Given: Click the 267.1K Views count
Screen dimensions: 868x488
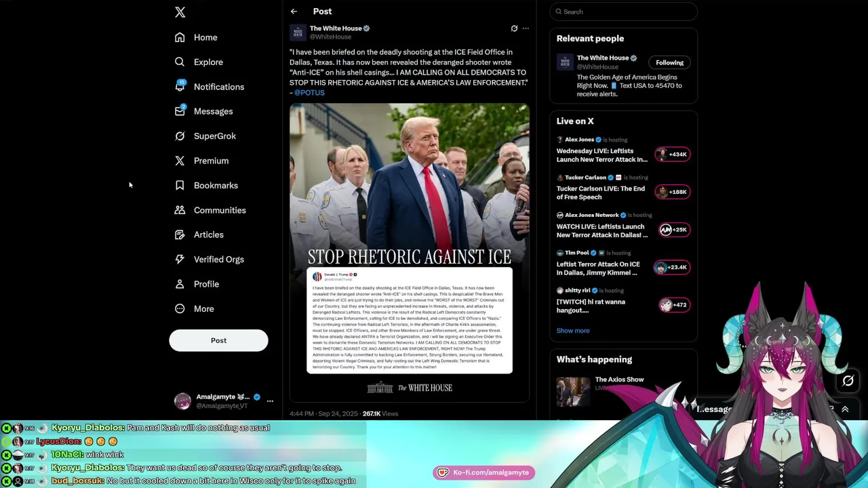Looking at the screenshot, I should 380,413.
